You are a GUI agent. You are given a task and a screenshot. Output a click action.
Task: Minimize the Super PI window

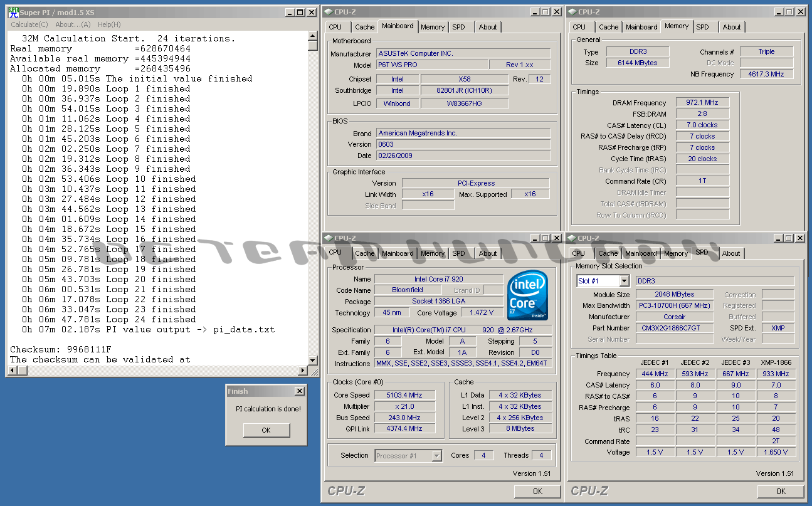(x=289, y=12)
